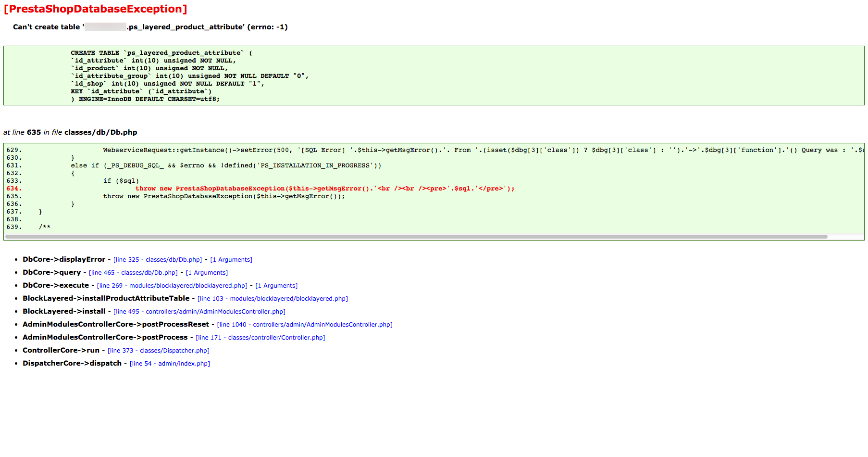Viewport: 868px width, 457px height.
Task: Open the 'line 1040' AdminModulesController.php link
Action: pos(305,325)
